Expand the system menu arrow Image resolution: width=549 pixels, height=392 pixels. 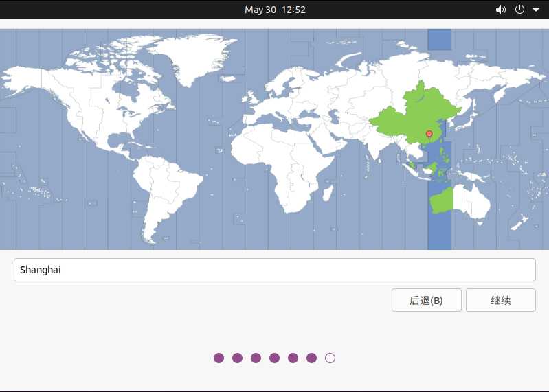[536, 10]
